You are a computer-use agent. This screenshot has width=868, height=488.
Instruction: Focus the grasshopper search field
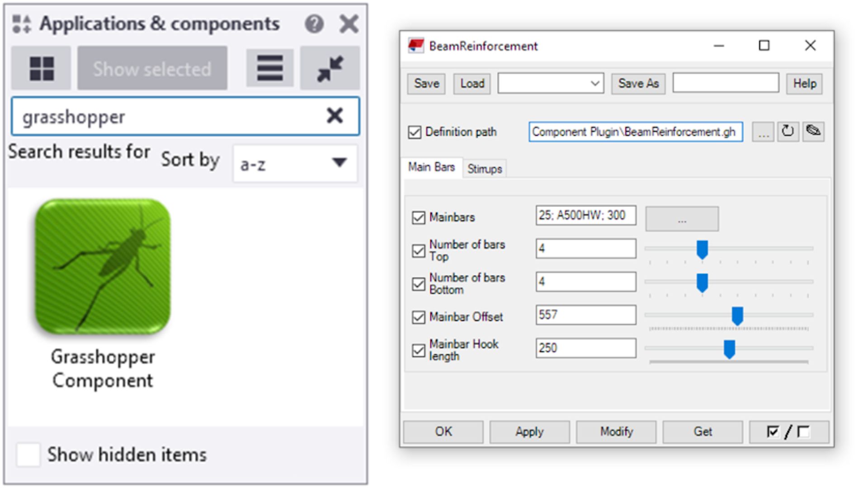(185, 117)
